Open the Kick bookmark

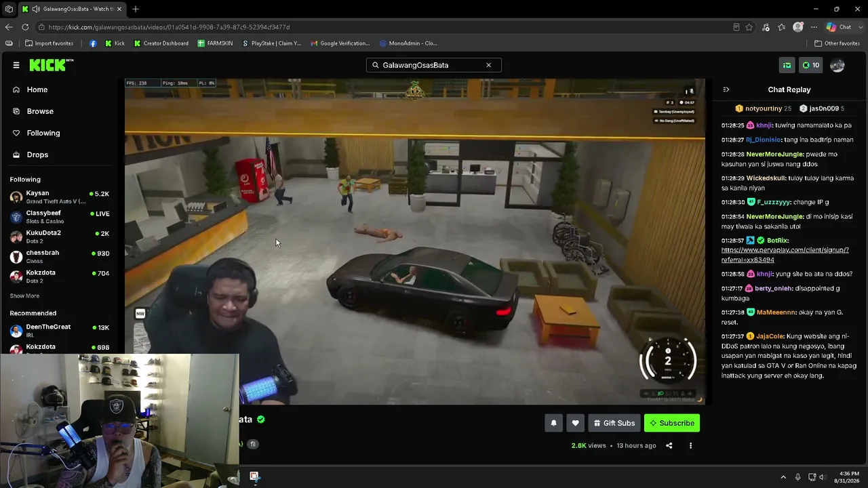click(x=115, y=43)
